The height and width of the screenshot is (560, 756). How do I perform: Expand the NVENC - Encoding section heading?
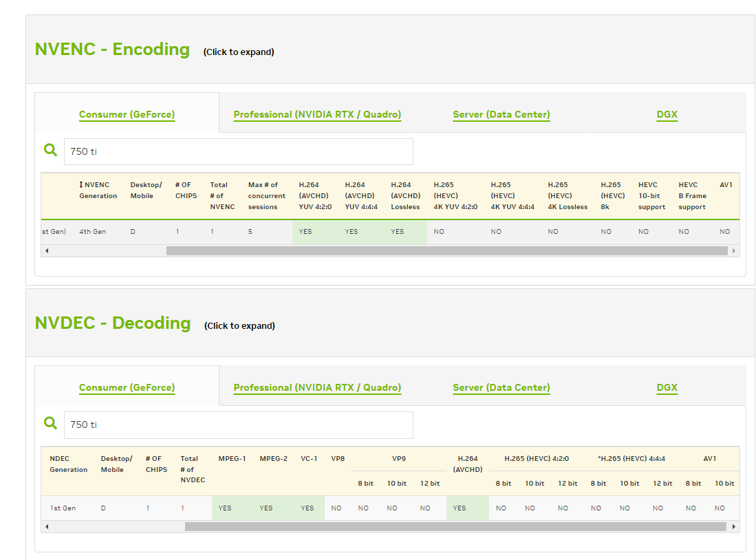[112, 50]
